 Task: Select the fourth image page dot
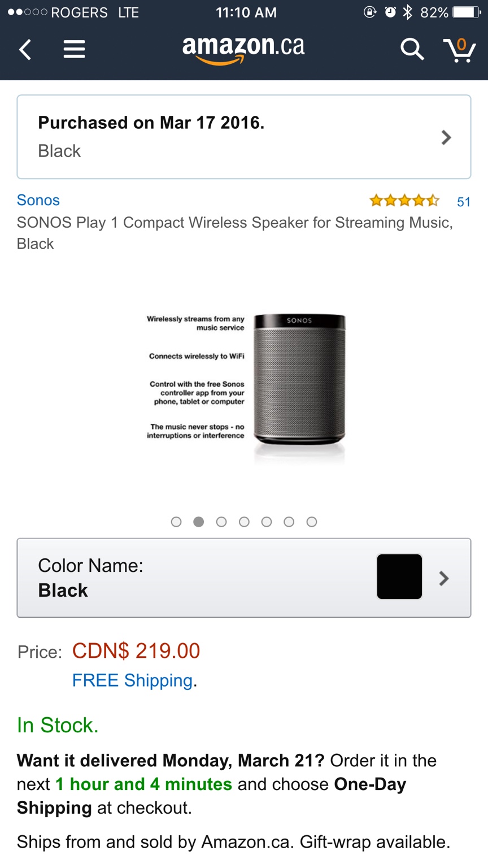[x=244, y=522]
